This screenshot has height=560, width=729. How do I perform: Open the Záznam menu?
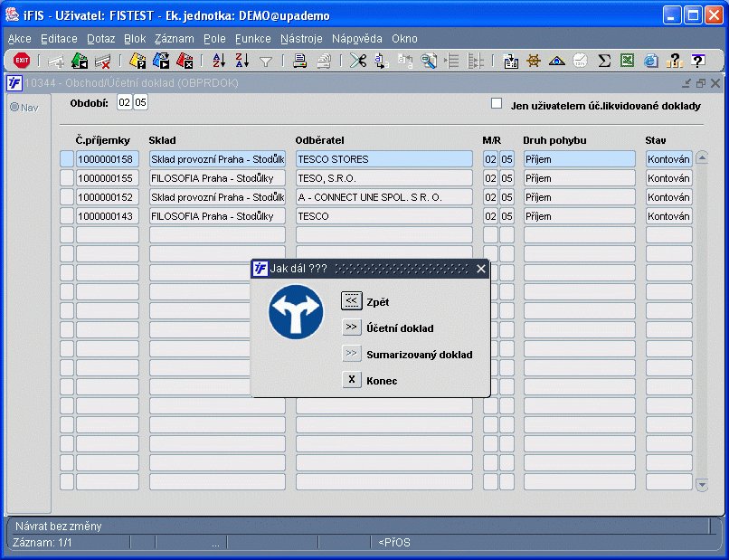tap(174, 39)
